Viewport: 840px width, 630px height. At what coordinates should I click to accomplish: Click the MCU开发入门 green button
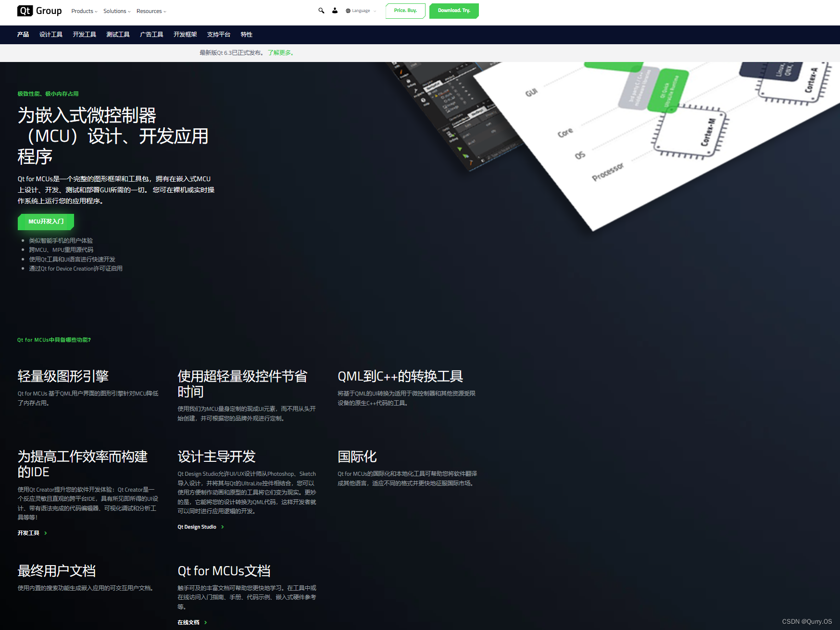pyautogui.click(x=46, y=222)
